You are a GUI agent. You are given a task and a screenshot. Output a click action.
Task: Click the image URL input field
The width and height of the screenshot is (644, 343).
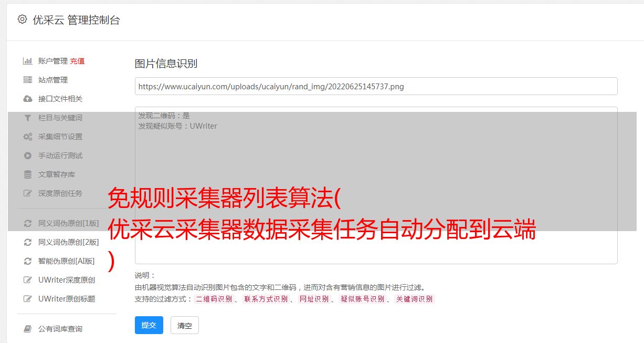(376, 86)
